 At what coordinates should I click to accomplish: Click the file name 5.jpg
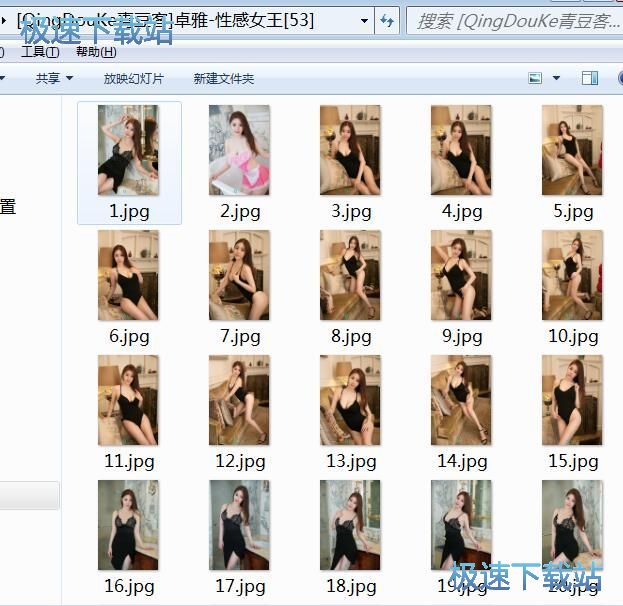coord(573,211)
